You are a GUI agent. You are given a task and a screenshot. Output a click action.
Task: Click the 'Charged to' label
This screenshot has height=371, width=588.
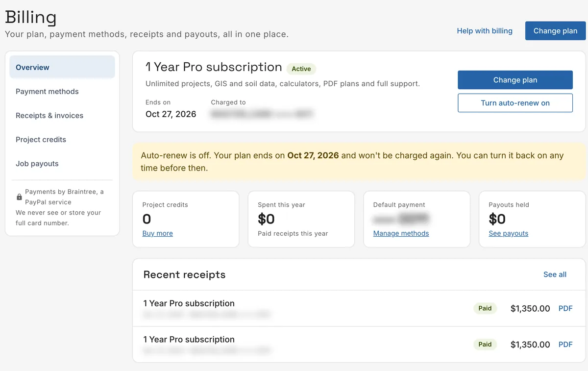(228, 102)
